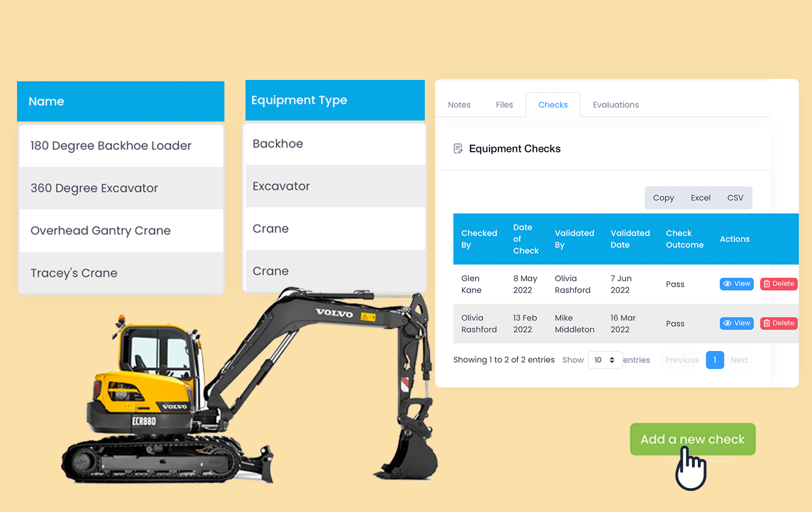The image size is (812, 512).
Task: Click the Previous pagination link
Action: 681,359
